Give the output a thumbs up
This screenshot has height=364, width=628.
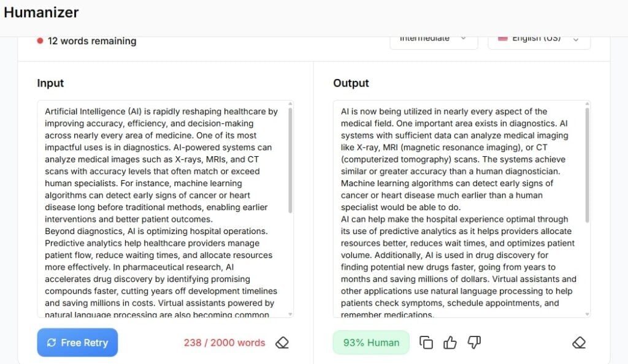tap(450, 343)
